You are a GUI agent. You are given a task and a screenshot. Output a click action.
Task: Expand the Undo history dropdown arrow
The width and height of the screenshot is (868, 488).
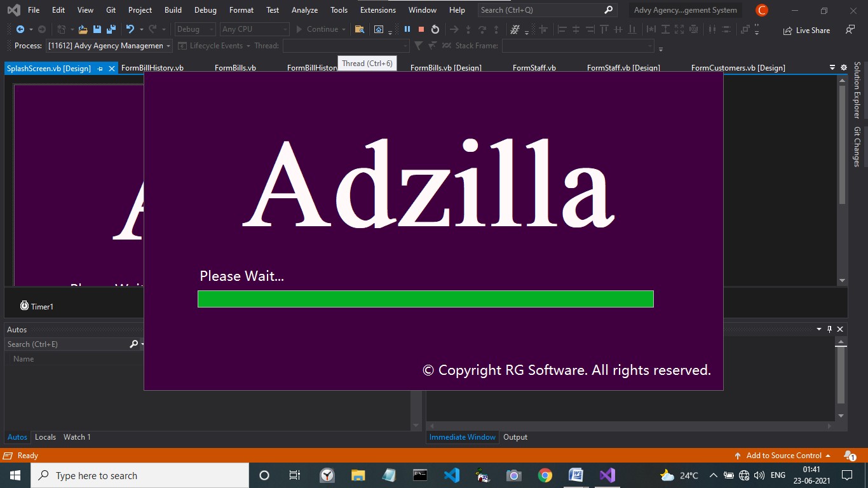pyautogui.click(x=141, y=29)
